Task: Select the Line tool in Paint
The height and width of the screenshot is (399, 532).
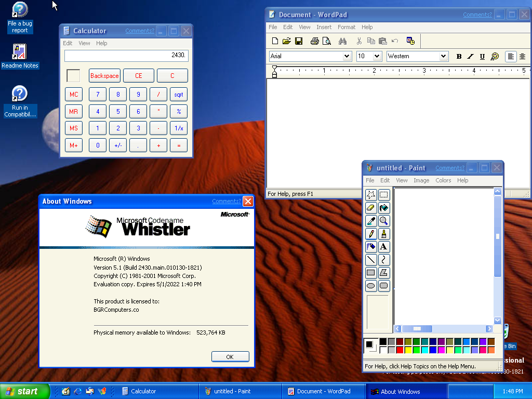Action: (x=371, y=260)
